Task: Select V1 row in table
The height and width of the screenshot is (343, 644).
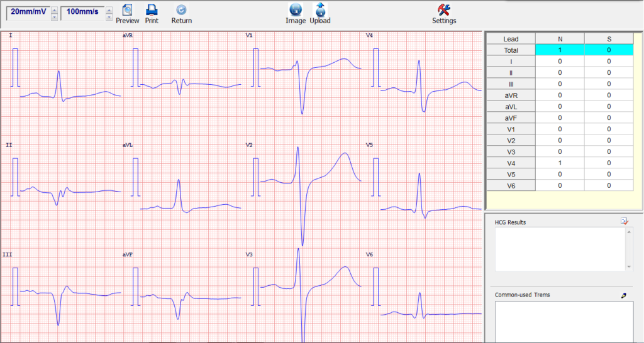Action: pos(560,129)
